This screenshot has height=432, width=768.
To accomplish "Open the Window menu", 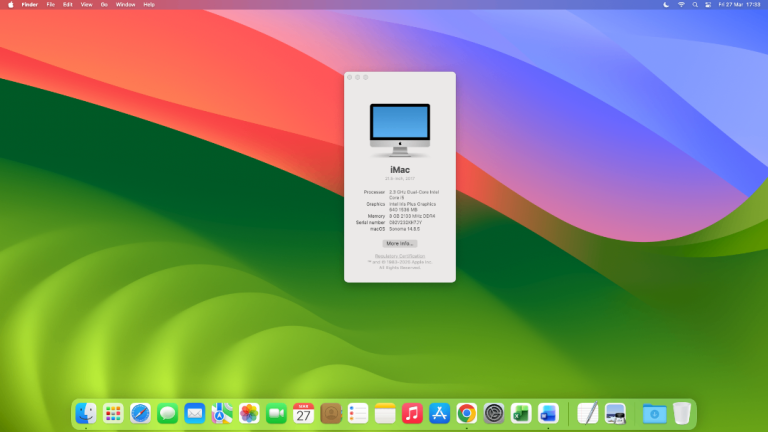I will tap(125, 5).
